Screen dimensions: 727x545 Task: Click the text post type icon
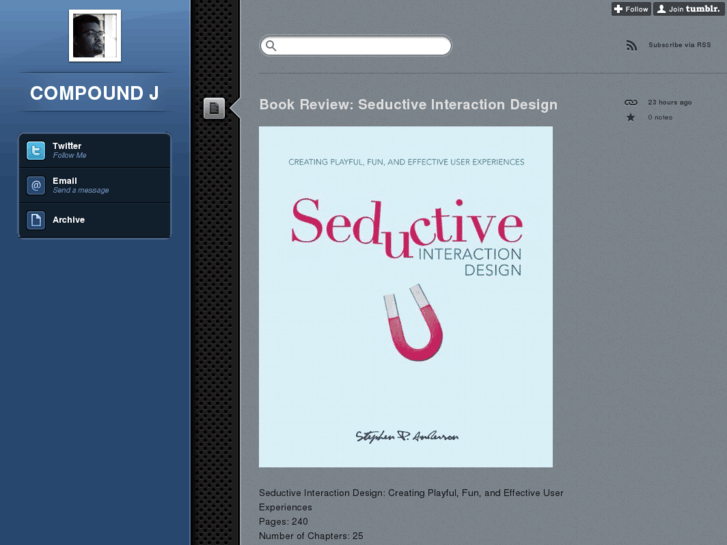coord(214,108)
